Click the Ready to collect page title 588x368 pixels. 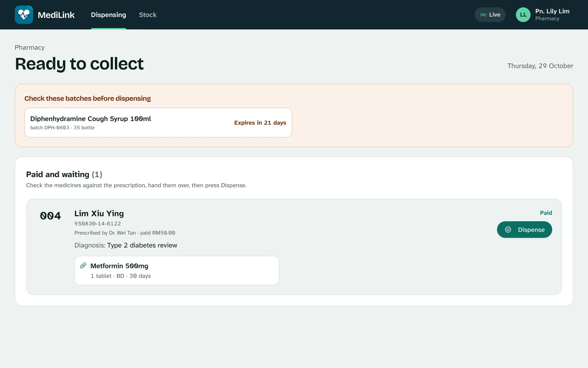[79, 64]
